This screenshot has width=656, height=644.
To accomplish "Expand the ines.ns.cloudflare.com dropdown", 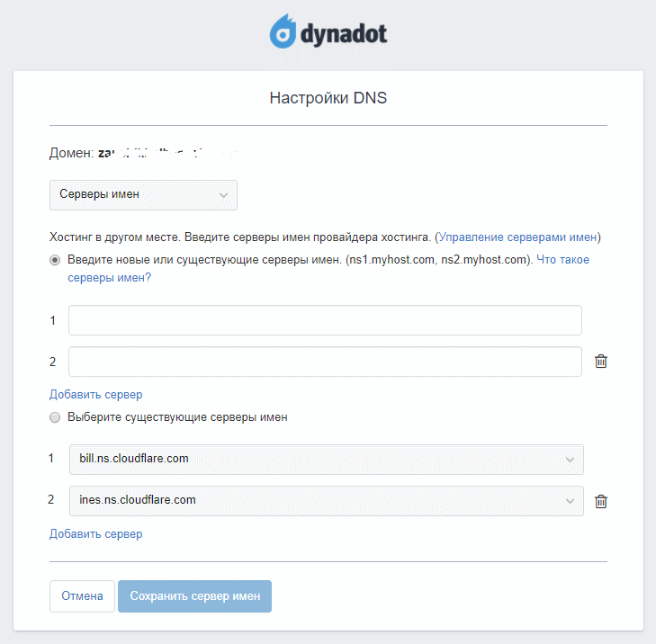I will pos(326,500).
